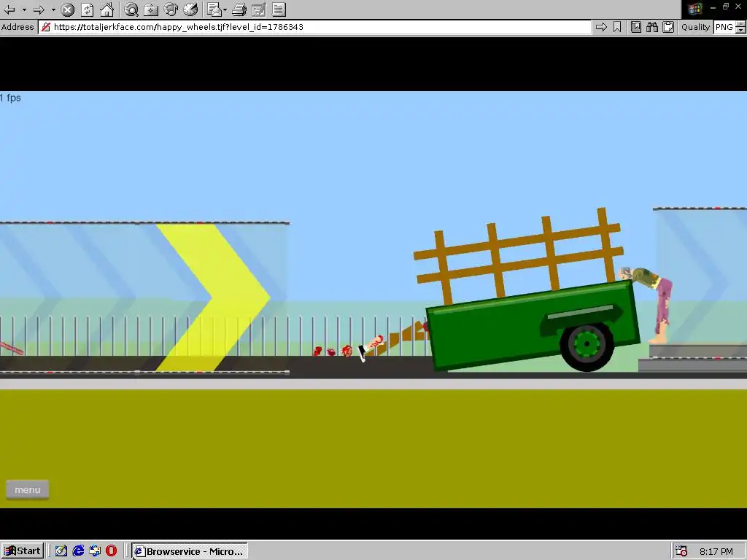Reload the page with Refresh icon
747x560 pixels.
88,9
